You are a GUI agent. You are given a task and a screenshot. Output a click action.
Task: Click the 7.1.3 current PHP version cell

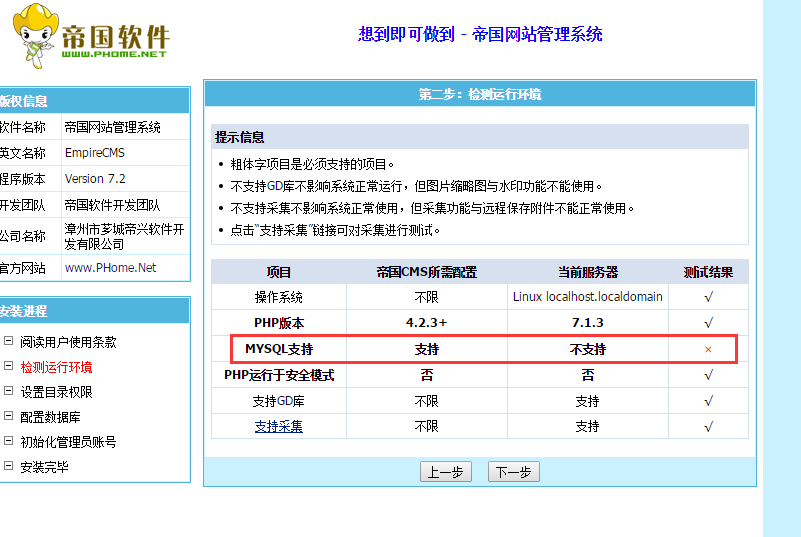click(587, 323)
